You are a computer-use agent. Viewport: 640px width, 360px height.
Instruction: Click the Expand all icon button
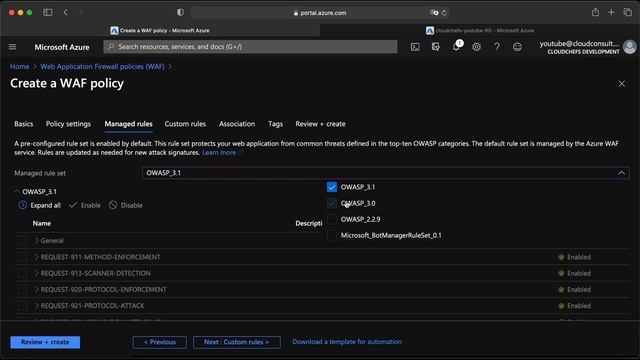(x=23, y=205)
